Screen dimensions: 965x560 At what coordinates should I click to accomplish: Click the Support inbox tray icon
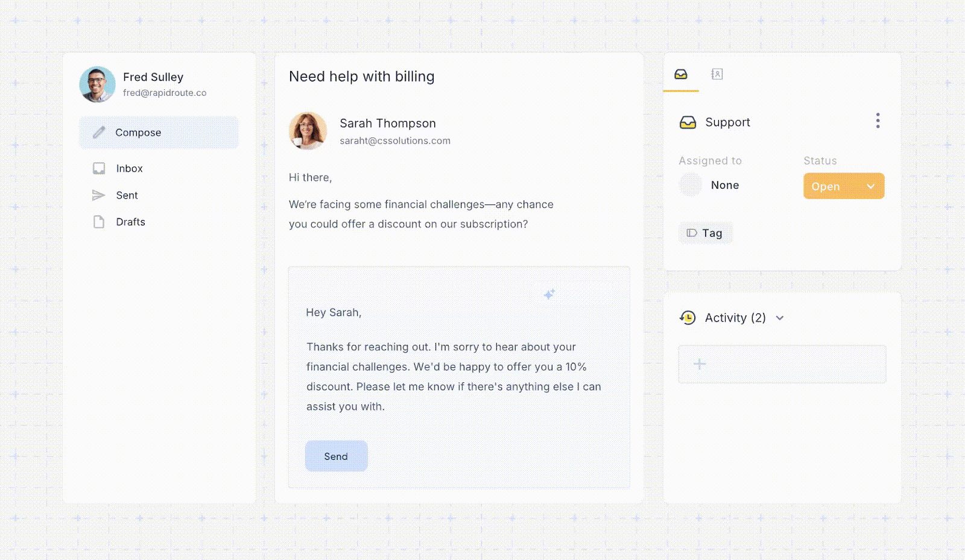[688, 122]
